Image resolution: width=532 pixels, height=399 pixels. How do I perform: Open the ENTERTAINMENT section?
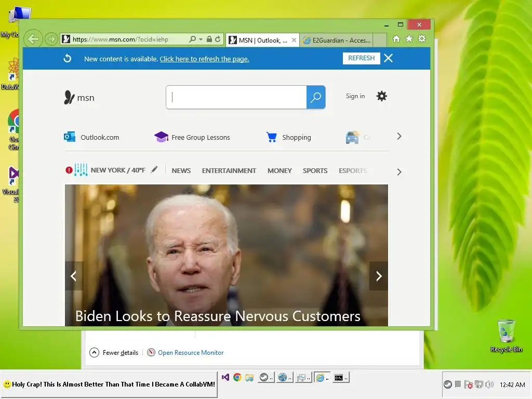tap(229, 170)
